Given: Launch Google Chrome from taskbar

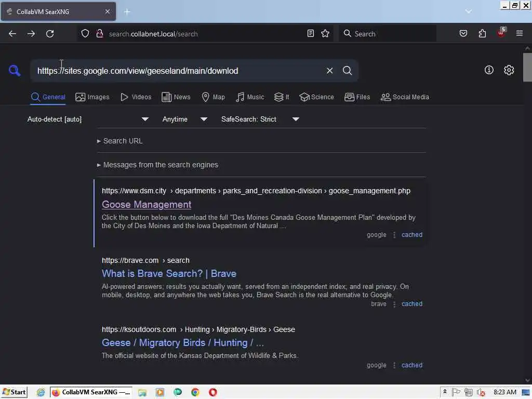Looking at the screenshot, I should pos(195,393).
